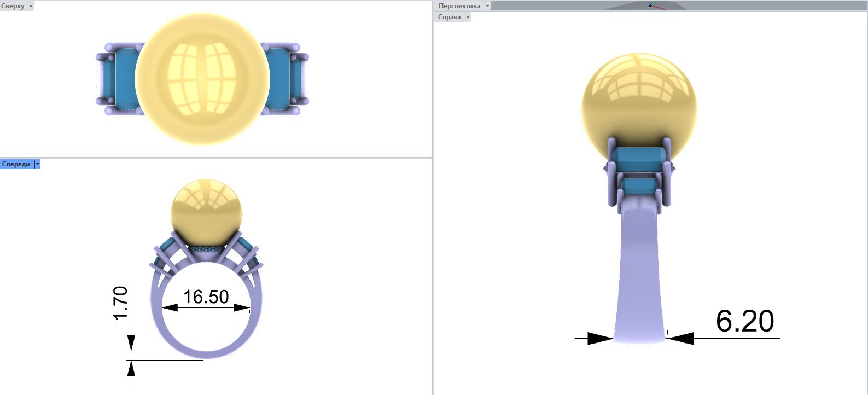Open the Спереди viewport dropdown arrow
Image resolution: width=868 pixels, height=395 pixels.
[x=37, y=164]
